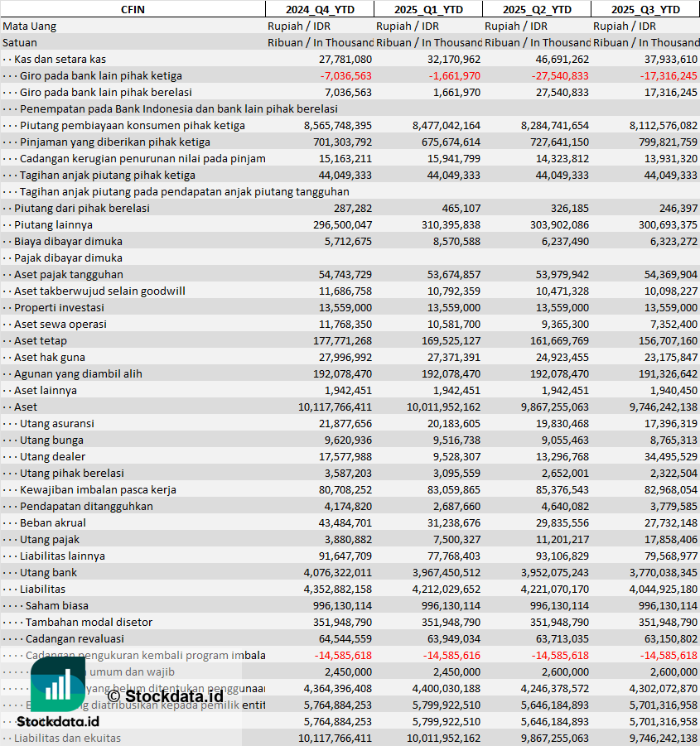The height and width of the screenshot is (746, 700).
Task: Click 'Aset takberwujud selain goodwill'
Action: pyautogui.click(x=99, y=291)
